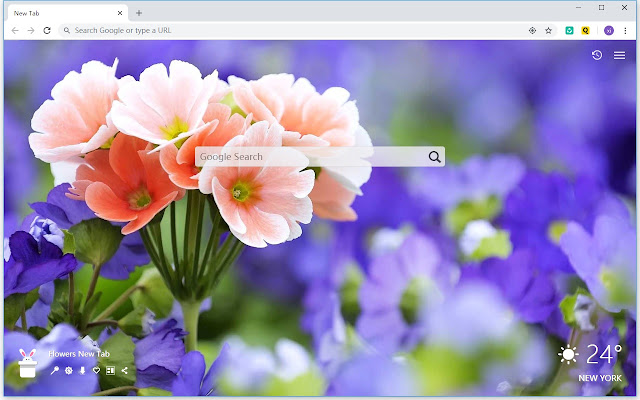The width and height of the screenshot is (640, 400).
Task: Click the heart favorite icon under Flowers New Tab
Action: (96, 371)
